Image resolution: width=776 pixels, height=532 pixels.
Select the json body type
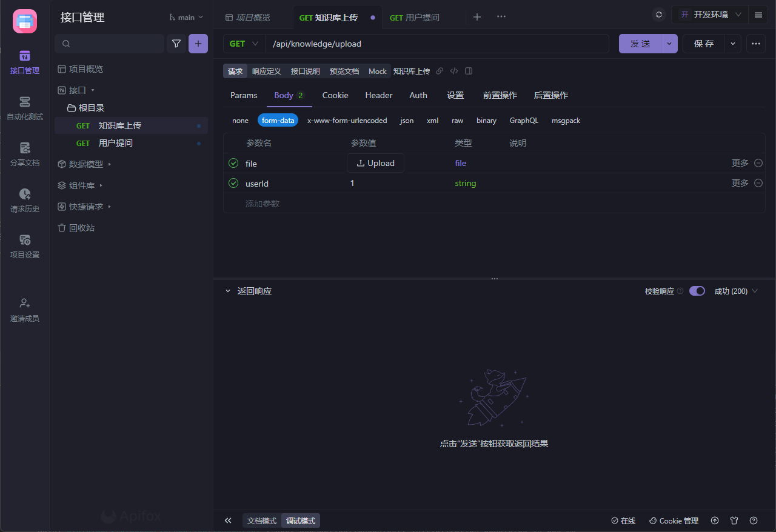click(x=407, y=121)
